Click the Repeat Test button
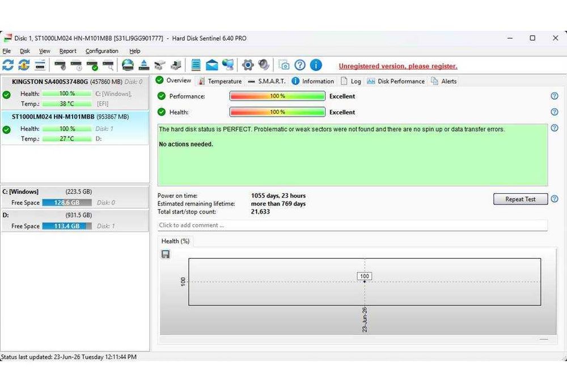Screen dimensions: 567x392 521,199
